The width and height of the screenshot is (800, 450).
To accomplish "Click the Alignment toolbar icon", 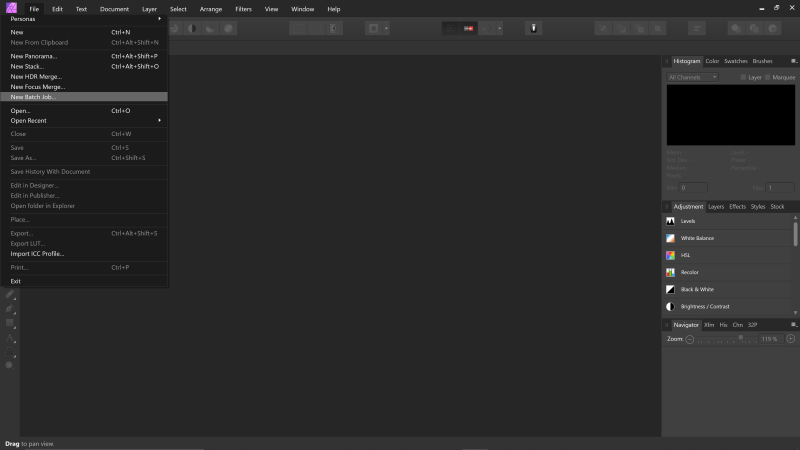I will coord(696,29).
